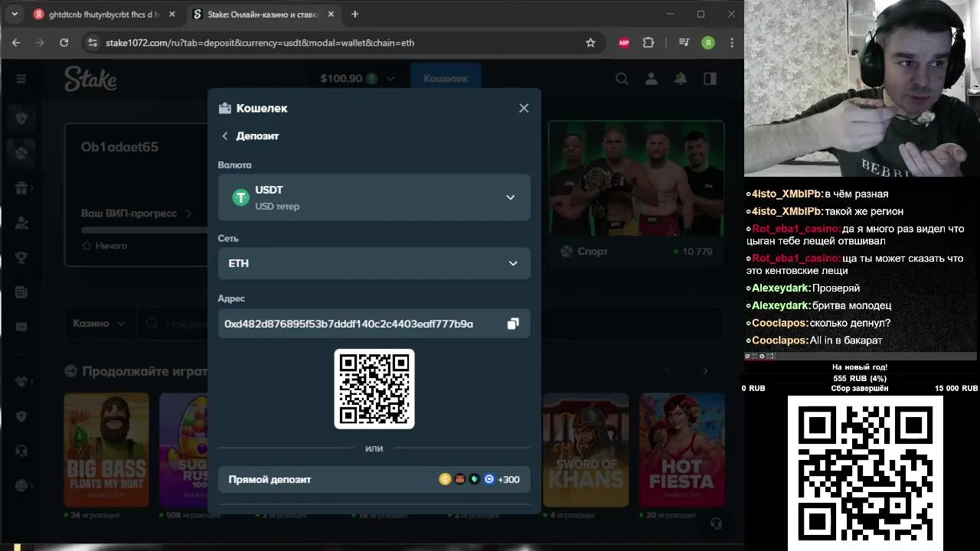Open the user profile icon

[x=651, y=79]
